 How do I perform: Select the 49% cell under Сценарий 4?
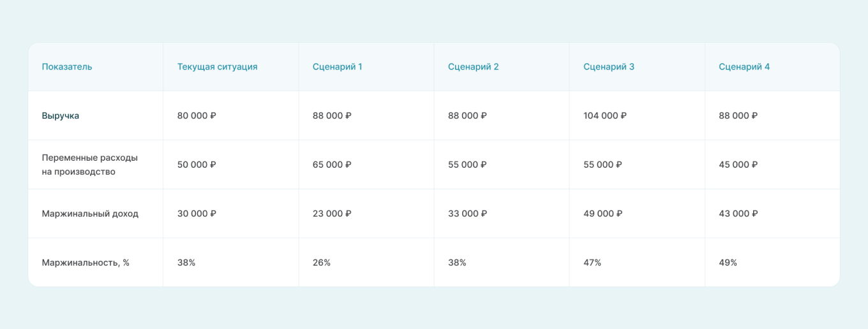728,263
